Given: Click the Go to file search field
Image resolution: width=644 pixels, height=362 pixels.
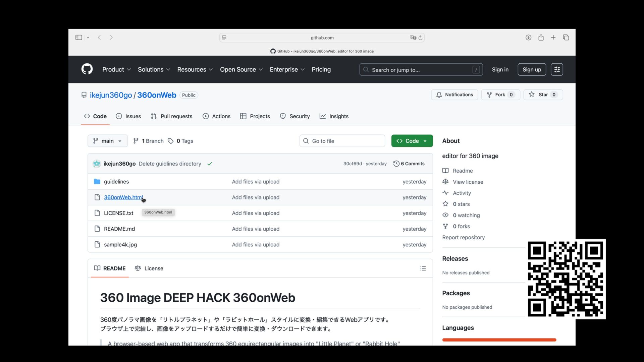Looking at the screenshot, I should click(342, 141).
